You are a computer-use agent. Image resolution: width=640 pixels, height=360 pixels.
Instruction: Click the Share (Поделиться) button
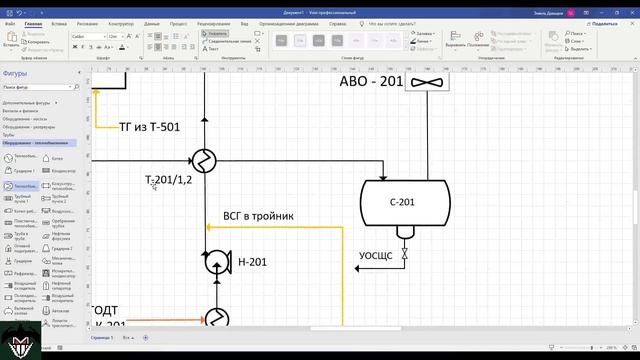pyautogui.click(x=602, y=24)
